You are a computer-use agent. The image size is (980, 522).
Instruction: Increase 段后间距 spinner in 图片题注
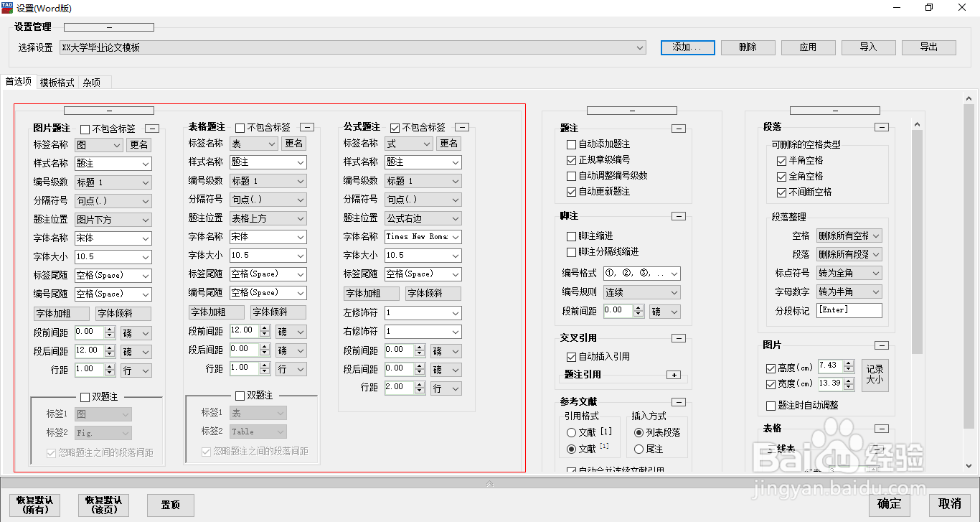tap(110, 348)
